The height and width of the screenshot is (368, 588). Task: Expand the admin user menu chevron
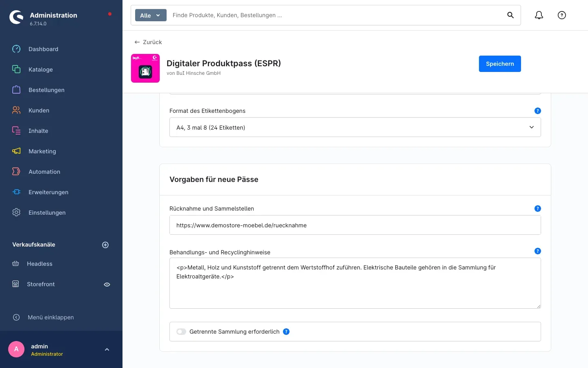tap(107, 350)
